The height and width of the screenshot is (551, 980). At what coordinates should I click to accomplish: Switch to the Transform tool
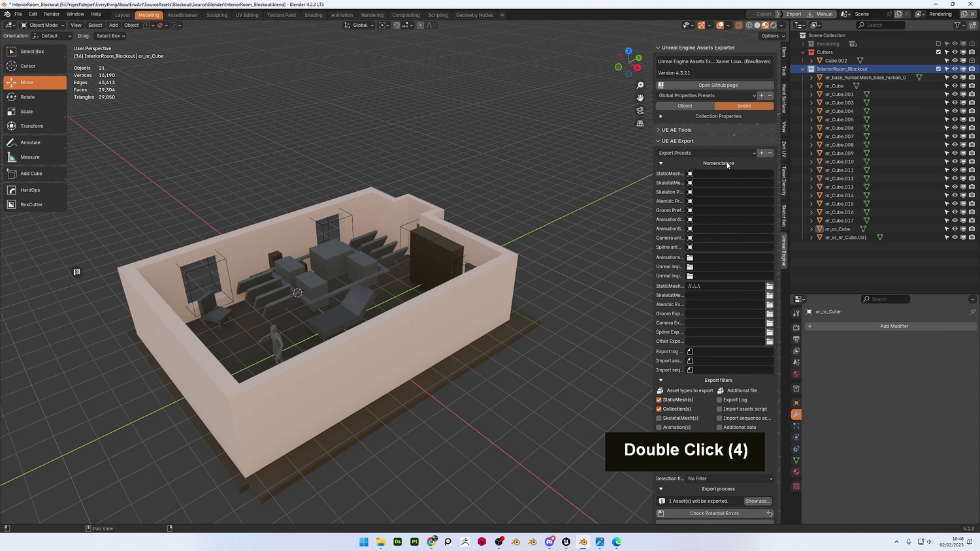point(35,126)
